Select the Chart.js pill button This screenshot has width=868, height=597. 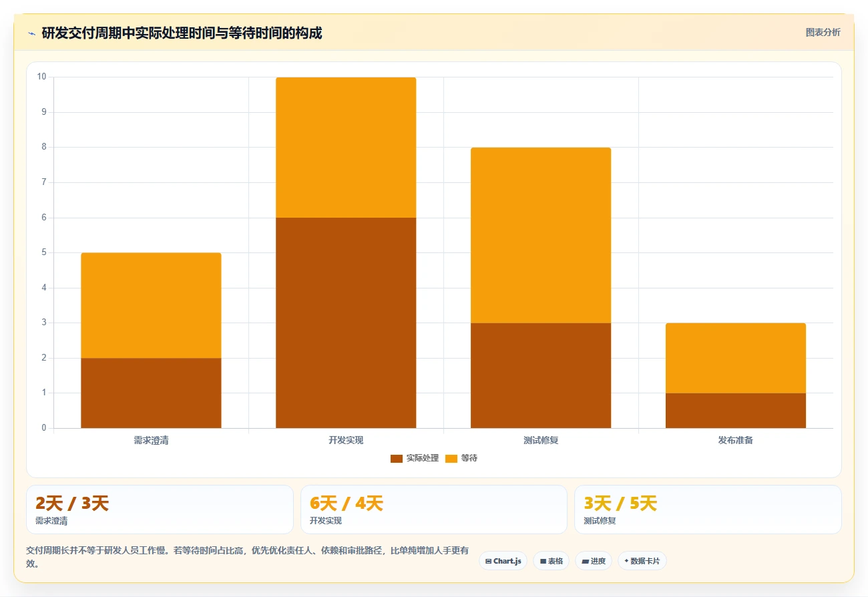pos(503,561)
